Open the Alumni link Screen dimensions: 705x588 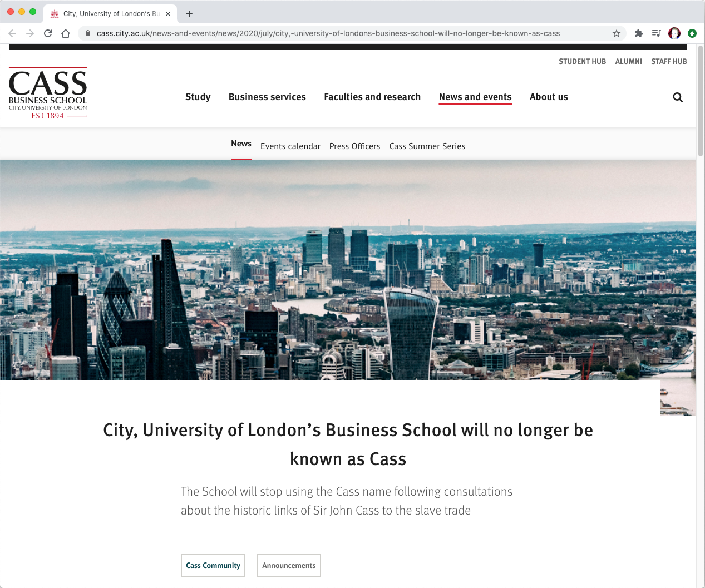coord(629,61)
